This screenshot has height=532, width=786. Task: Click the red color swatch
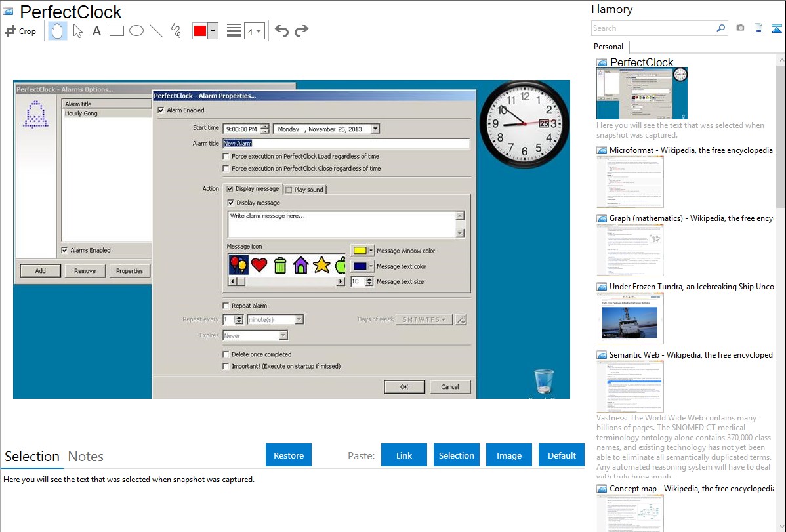200,31
